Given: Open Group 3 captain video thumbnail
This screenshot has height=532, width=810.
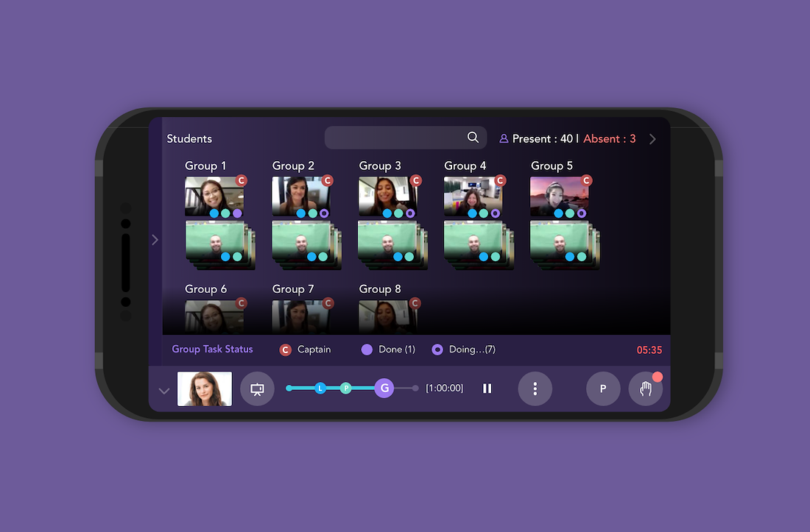Looking at the screenshot, I should 387,196.
